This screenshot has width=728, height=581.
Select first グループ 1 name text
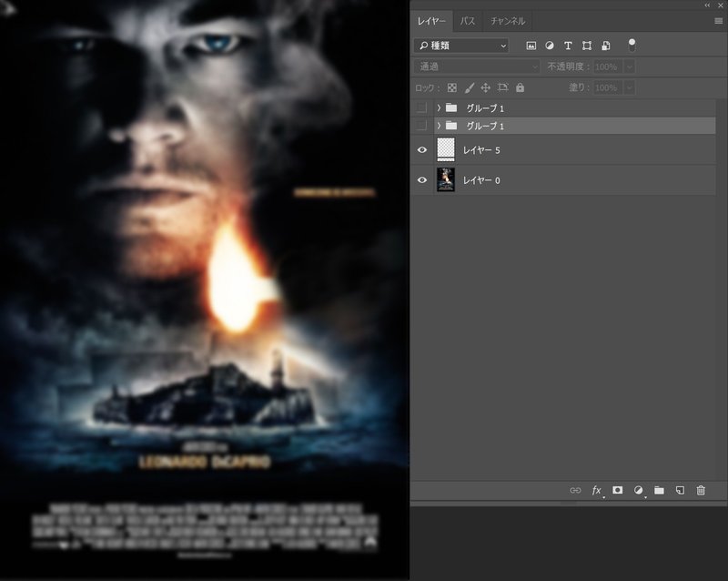click(485, 108)
